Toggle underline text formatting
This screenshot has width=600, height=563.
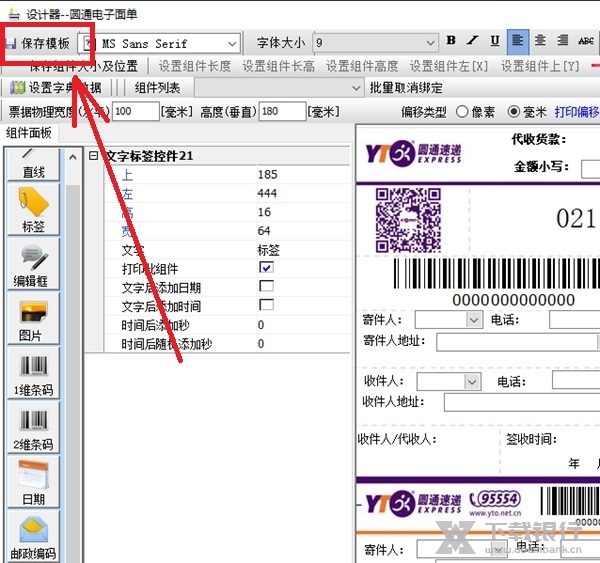pyautogui.click(x=495, y=41)
